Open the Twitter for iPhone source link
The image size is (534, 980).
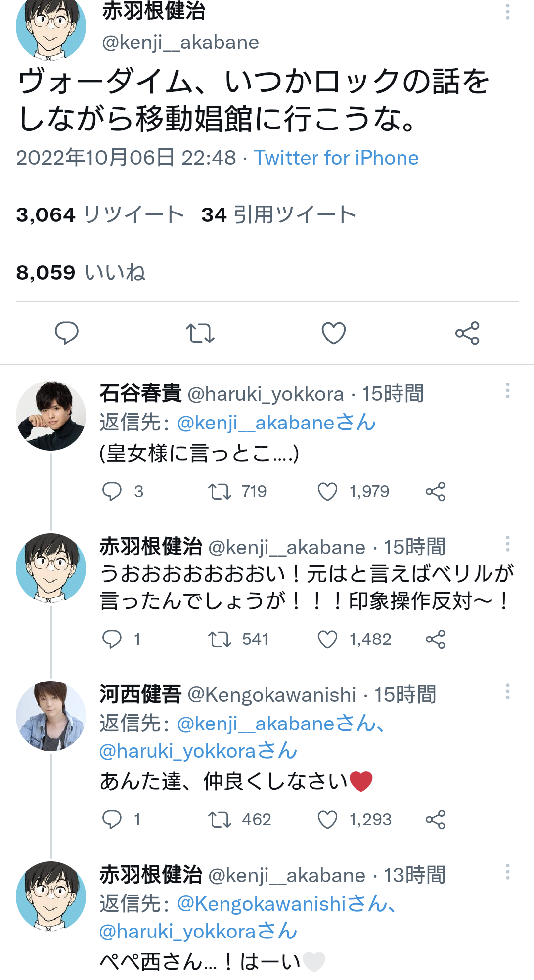tap(336, 158)
